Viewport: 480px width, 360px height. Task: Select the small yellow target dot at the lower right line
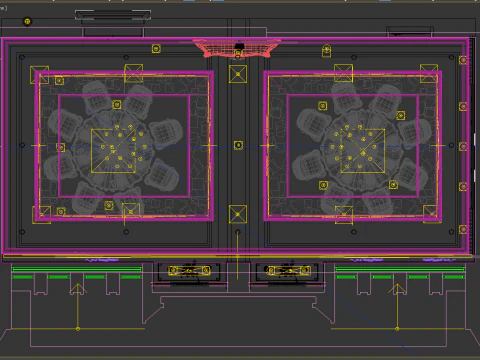pyautogui.click(x=397, y=329)
